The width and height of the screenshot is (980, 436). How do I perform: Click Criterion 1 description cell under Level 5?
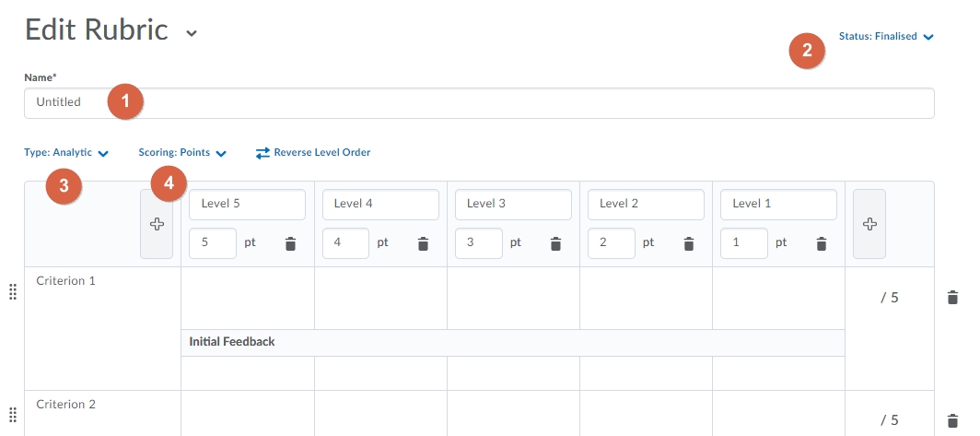(248, 299)
